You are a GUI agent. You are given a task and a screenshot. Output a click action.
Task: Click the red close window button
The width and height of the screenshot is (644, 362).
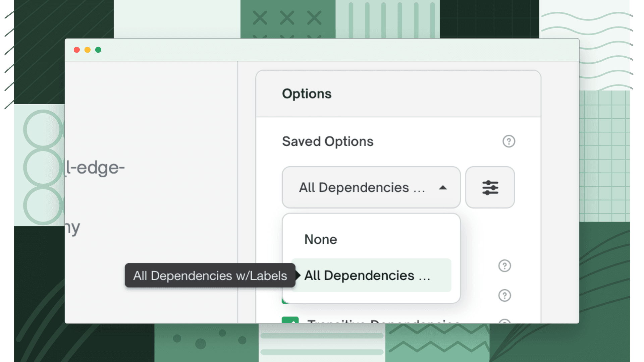point(77,50)
